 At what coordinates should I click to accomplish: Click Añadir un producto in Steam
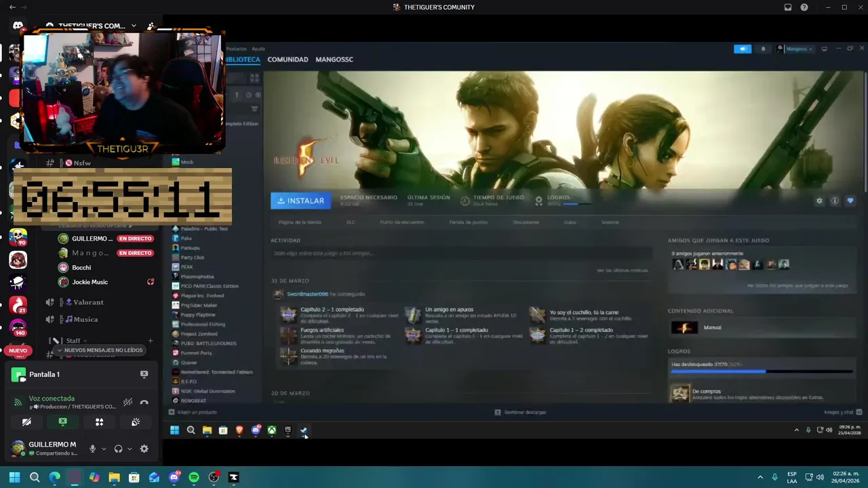193,412
